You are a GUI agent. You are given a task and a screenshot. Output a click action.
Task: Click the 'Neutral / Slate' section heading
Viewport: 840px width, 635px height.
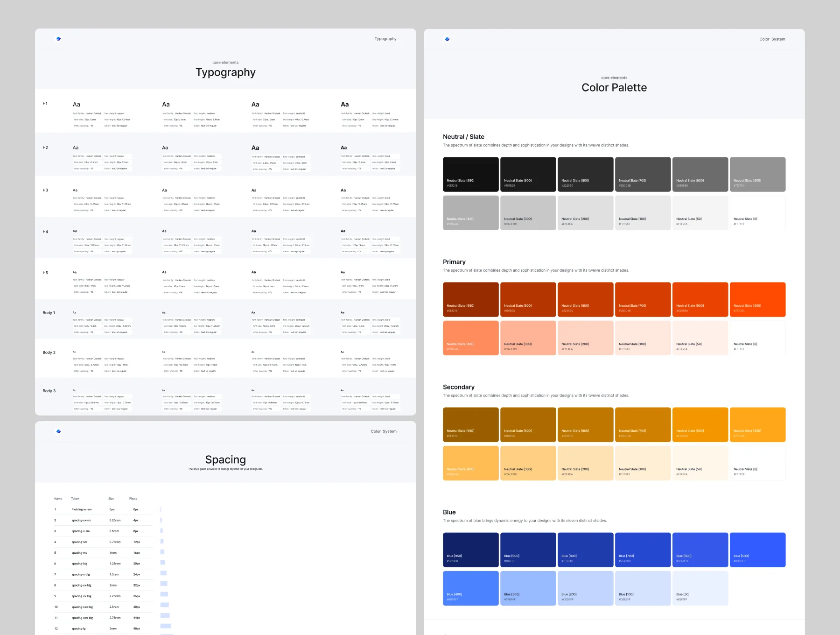point(463,137)
